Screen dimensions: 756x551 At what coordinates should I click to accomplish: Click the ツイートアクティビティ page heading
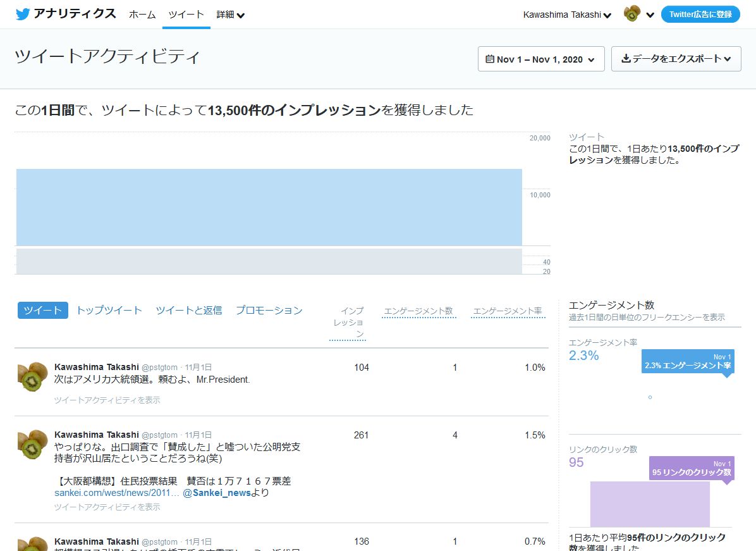pyautogui.click(x=107, y=56)
